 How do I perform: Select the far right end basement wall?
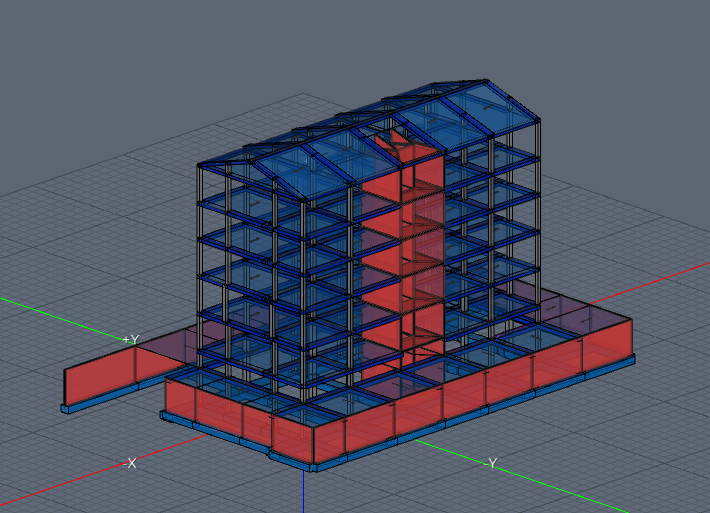tap(608, 340)
